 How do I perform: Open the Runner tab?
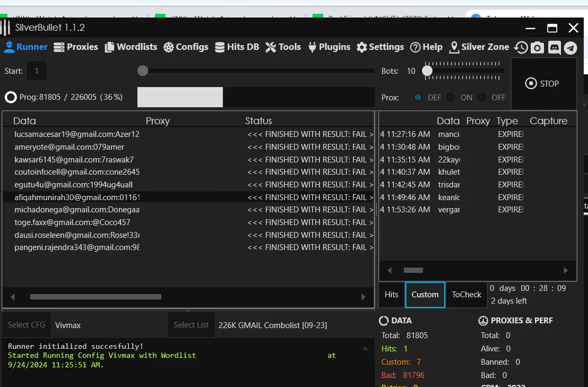click(x=25, y=47)
